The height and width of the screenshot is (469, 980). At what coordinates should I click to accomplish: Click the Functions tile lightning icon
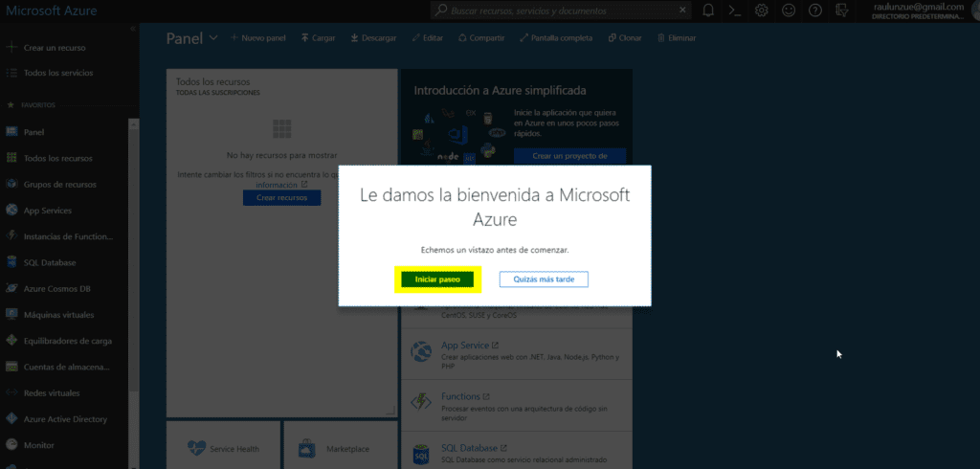421,402
